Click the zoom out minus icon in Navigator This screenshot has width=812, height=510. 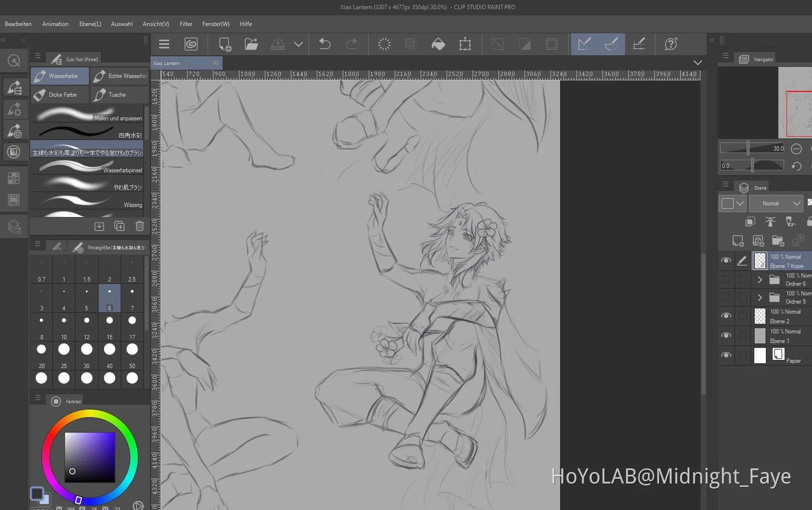click(x=796, y=149)
